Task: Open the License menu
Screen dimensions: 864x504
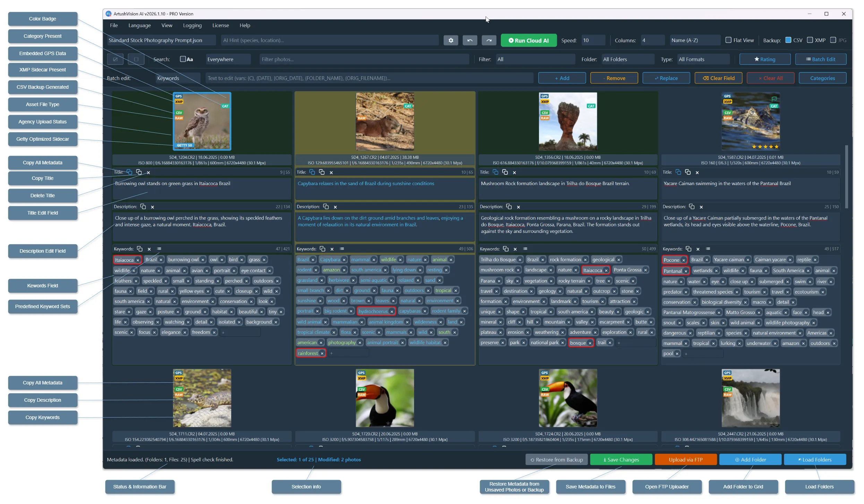Action: point(221,25)
